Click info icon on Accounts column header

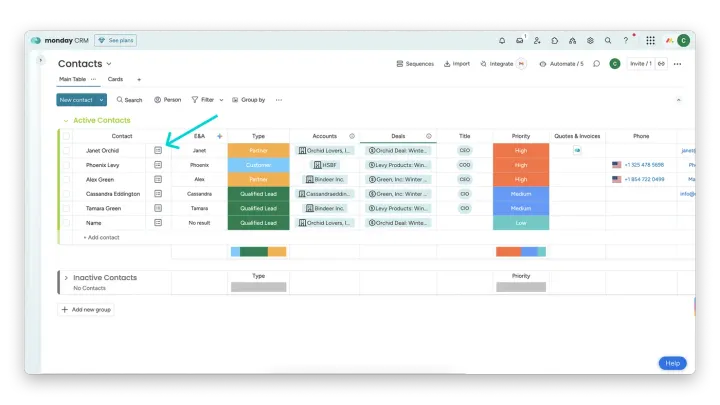click(352, 136)
